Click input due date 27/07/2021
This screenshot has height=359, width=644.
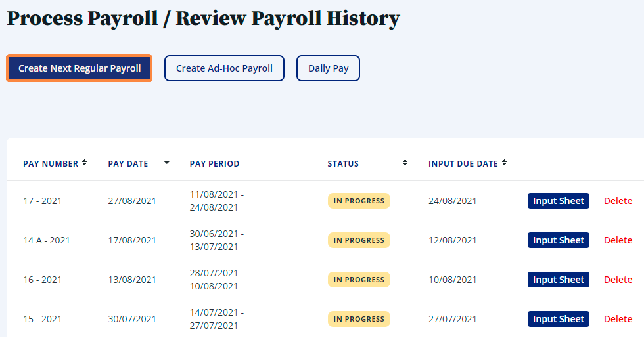(452, 319)
